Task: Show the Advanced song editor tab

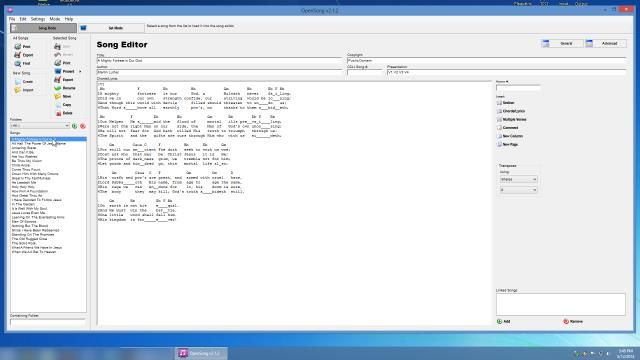Action: 606,43
